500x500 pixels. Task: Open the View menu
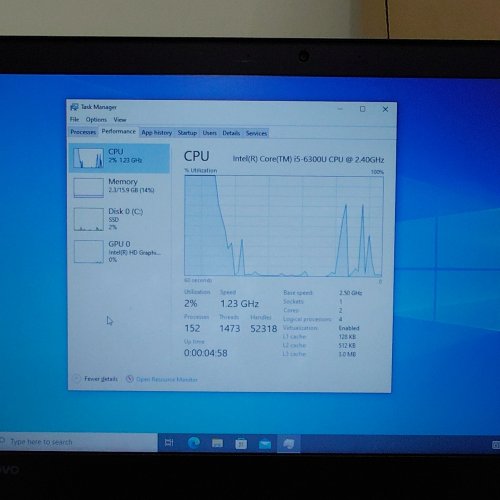pos(120,119)
